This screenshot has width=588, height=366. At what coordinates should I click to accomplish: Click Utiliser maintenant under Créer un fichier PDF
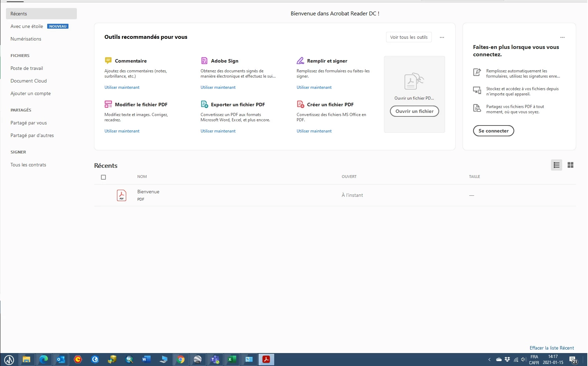click(x=314, y=131)
